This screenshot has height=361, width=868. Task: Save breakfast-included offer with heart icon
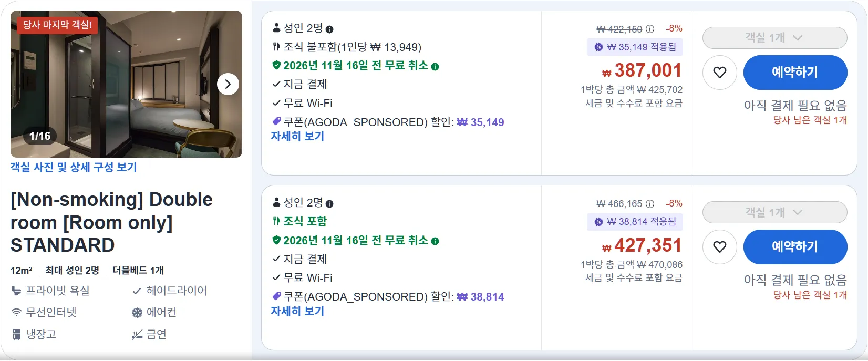(x=720, y=247)
